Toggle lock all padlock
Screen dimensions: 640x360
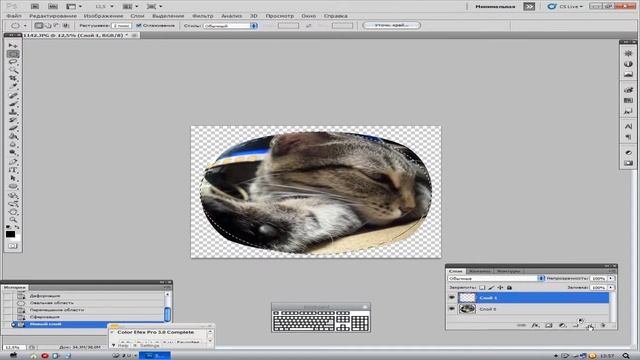[509, 287]
